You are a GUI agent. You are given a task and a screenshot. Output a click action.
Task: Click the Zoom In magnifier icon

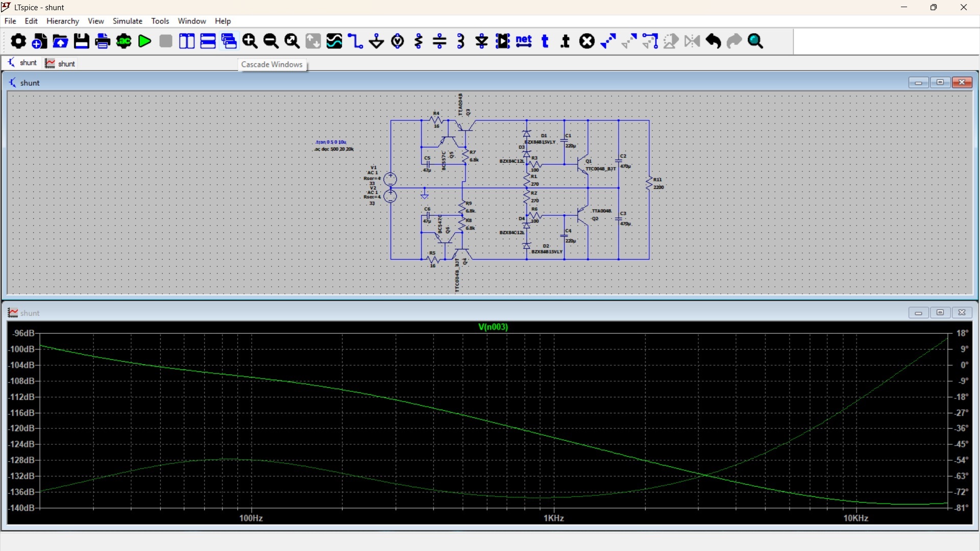[250, 41]
